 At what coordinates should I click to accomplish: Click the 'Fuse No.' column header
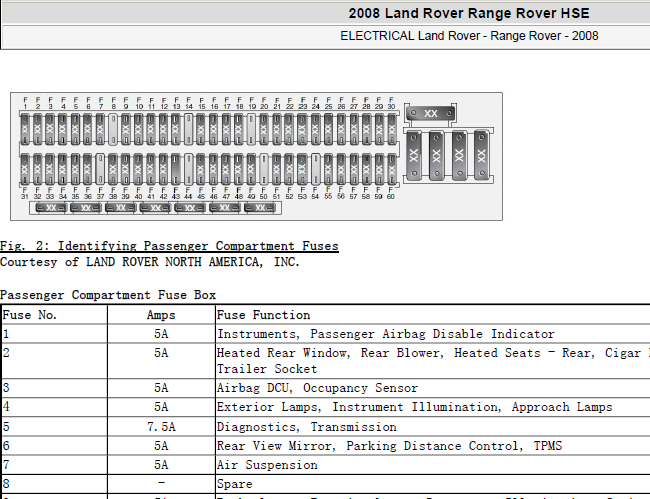54,315
